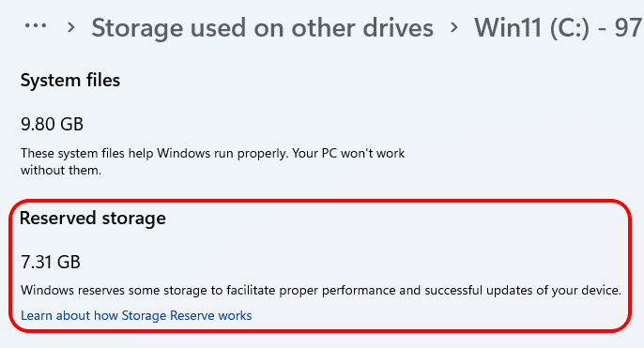Click the 9.80 GB system files size
Viewport: 644px width, 348px height.
coord(53,125)
